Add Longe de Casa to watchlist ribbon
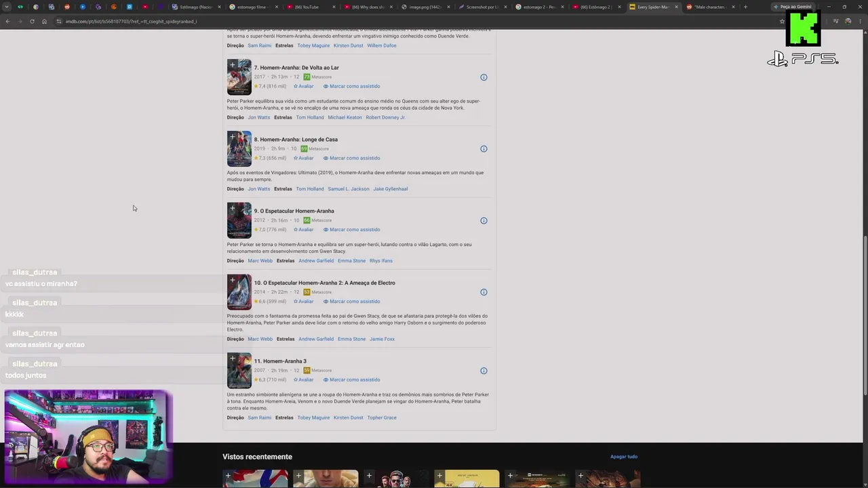This screenshot has width=868, height=488. (x=233, y=137)
